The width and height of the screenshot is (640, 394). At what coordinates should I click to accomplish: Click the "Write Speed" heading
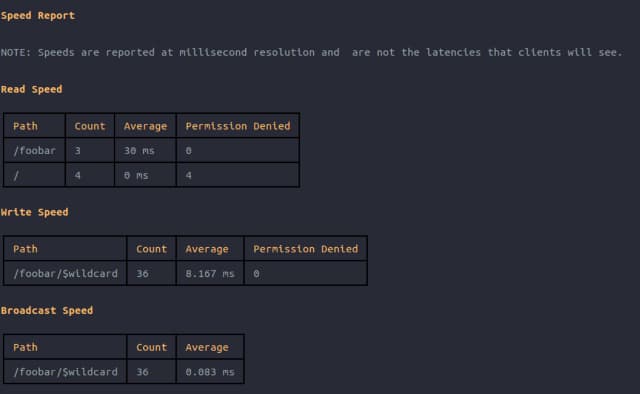(x=34, y=212)
